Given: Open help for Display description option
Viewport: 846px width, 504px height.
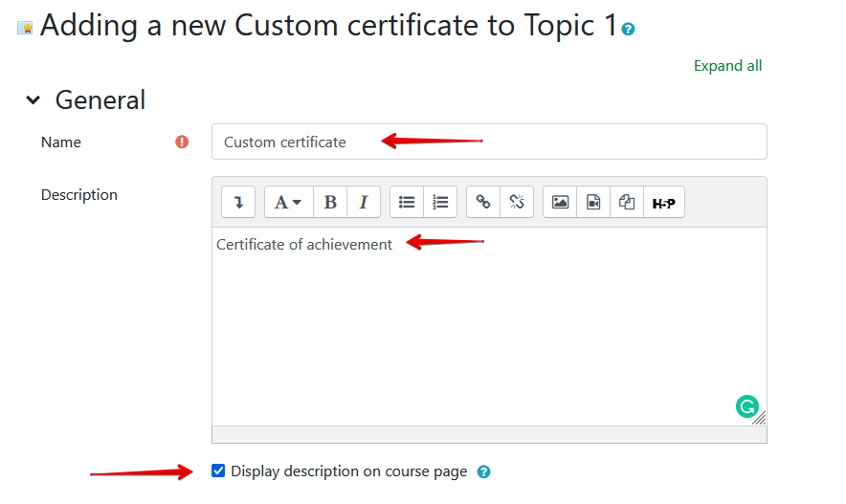Looking at the screenshot, I should coord(483,471).
